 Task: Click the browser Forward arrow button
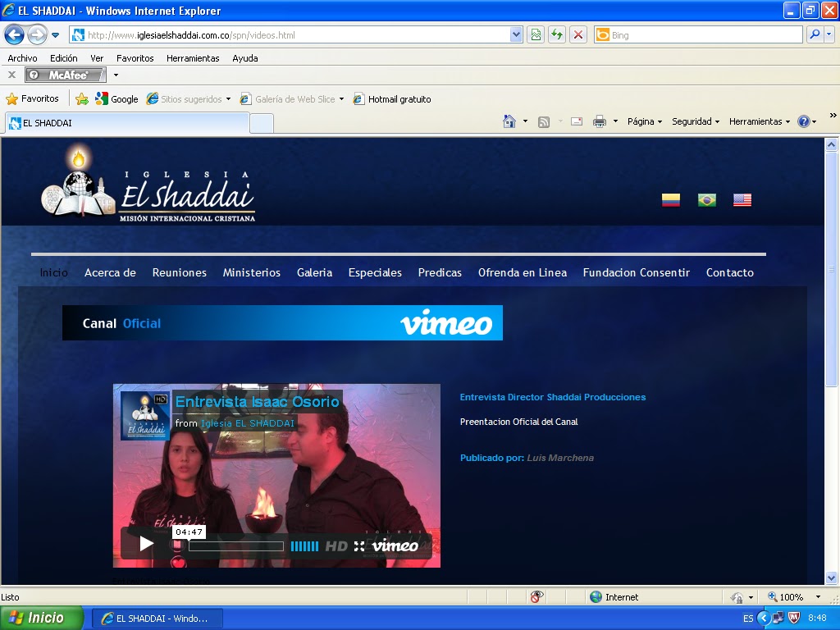pyautogui.click(x=36, y=35)
